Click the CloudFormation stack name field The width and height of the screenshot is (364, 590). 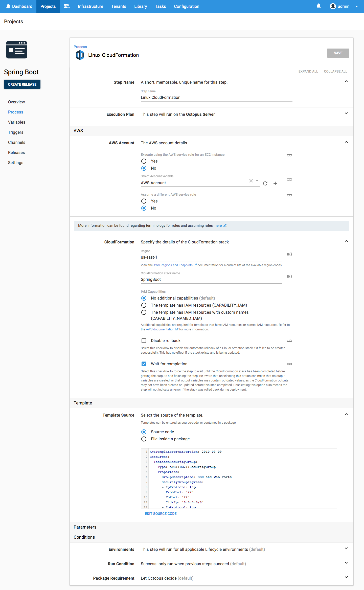coord(211,279)
